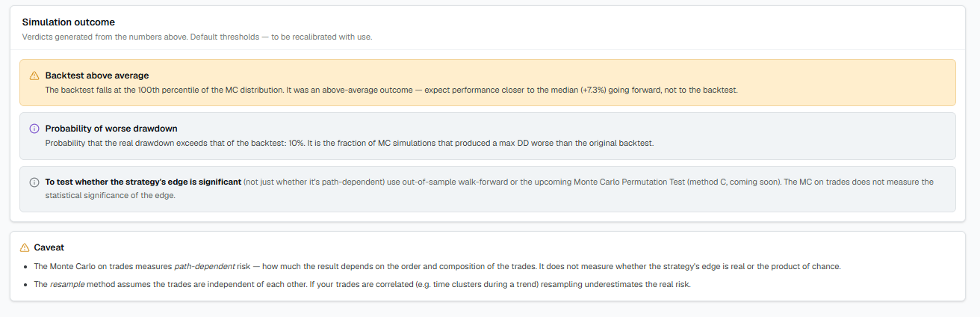Select the 'Backtest above average' alert title
980x317 pixels.
point(97,76)
